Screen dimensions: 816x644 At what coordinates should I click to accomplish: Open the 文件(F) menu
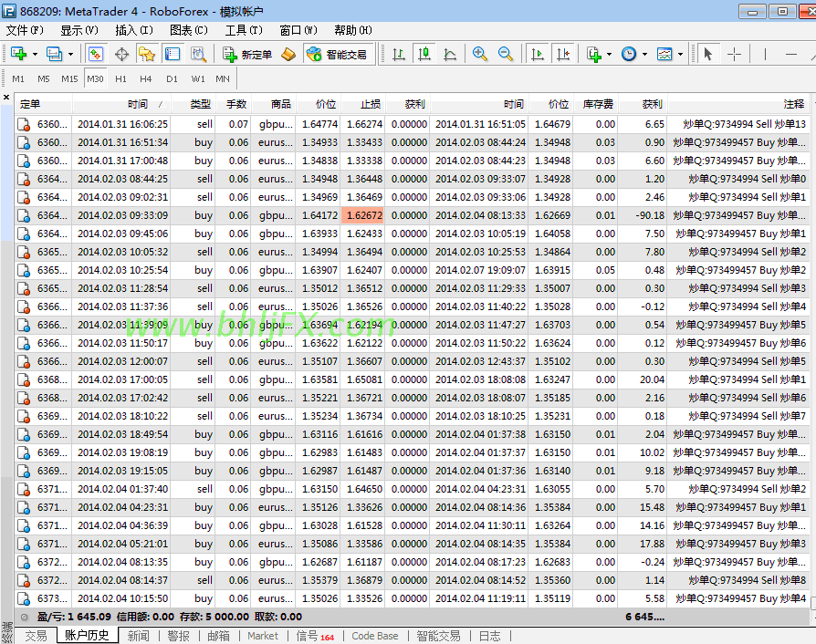pyautogui.click(x=25, y=30)
